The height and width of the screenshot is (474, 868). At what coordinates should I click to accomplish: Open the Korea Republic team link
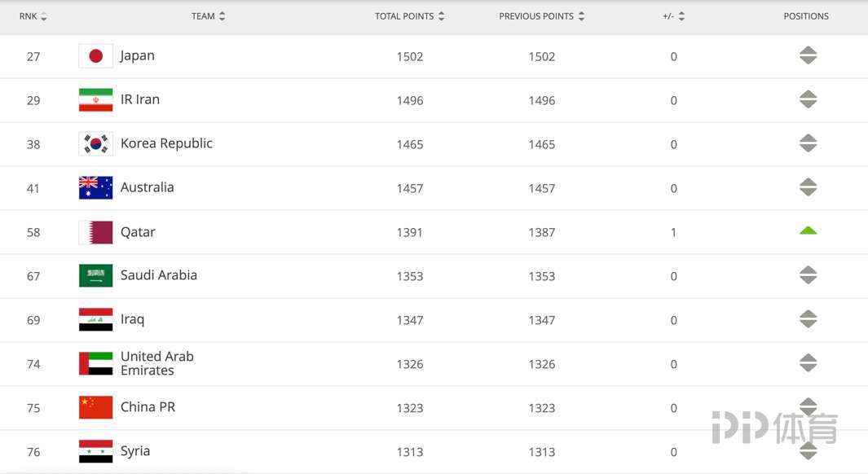click(x=166, y=143)
